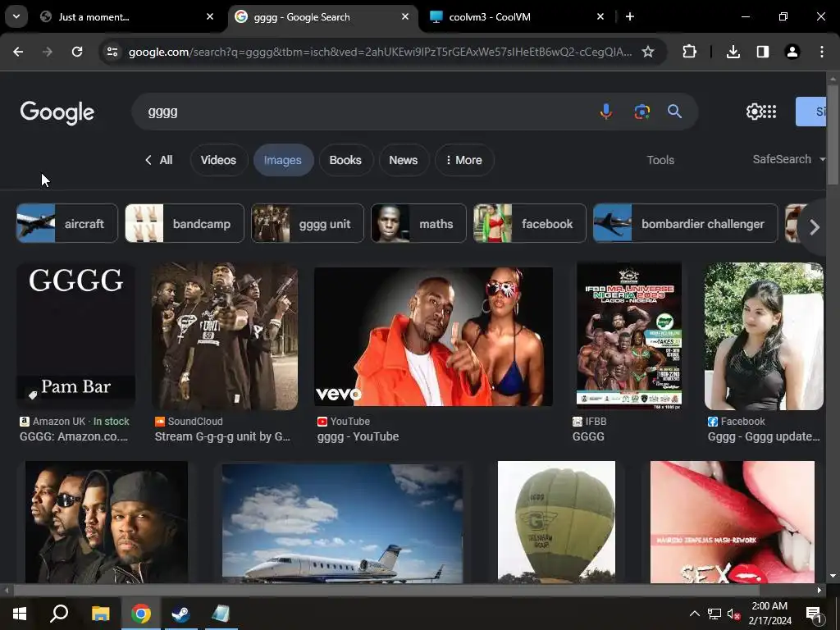Open Chrome downloads icon

[733, 52]
